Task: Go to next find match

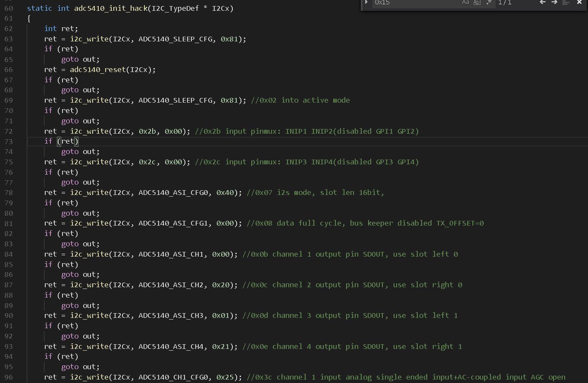Action: coord(554,2)
